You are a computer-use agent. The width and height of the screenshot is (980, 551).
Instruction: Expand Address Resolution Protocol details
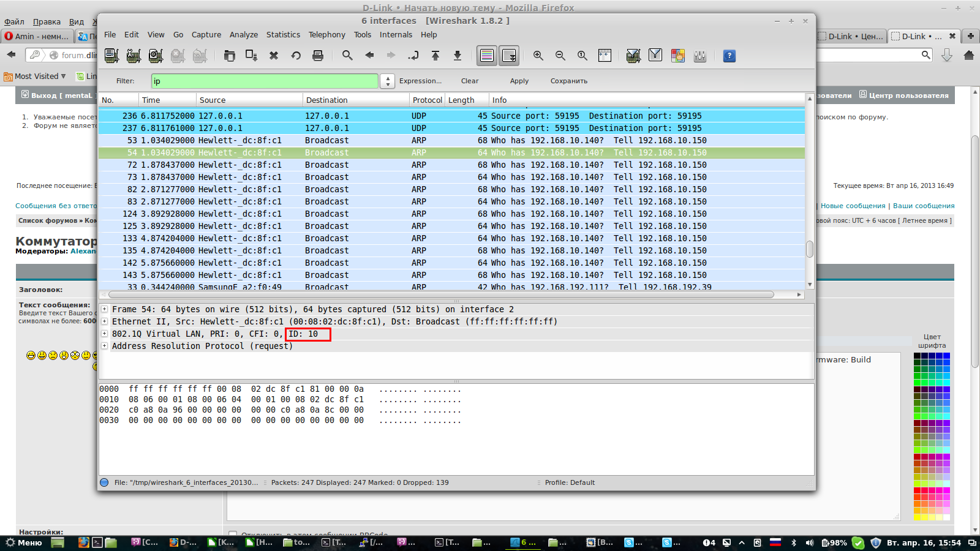(x=105, y=346)
